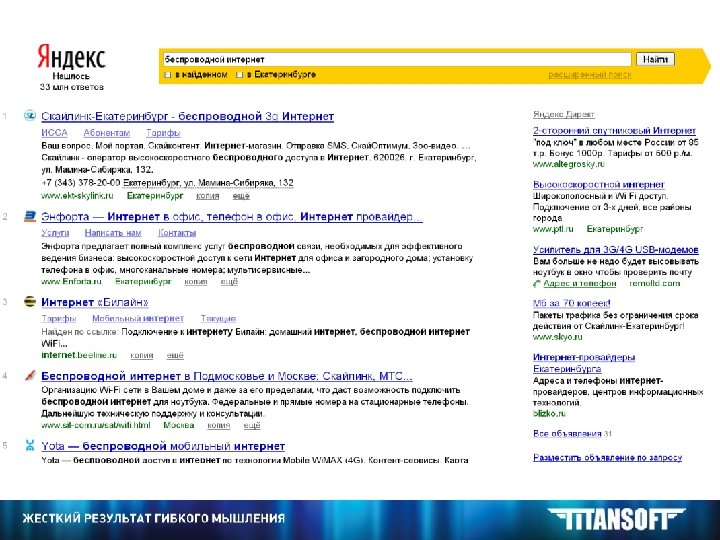This screenshot has height=540, width=720.
Task: Click the www.sit-com.ru/sat/wifi.html URL
Action: click(96, 425)
